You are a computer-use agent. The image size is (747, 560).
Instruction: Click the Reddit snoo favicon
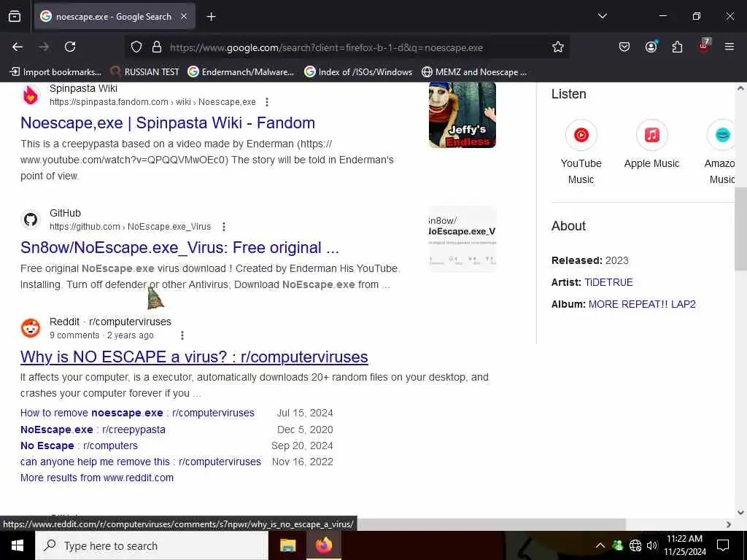(31, 328)
